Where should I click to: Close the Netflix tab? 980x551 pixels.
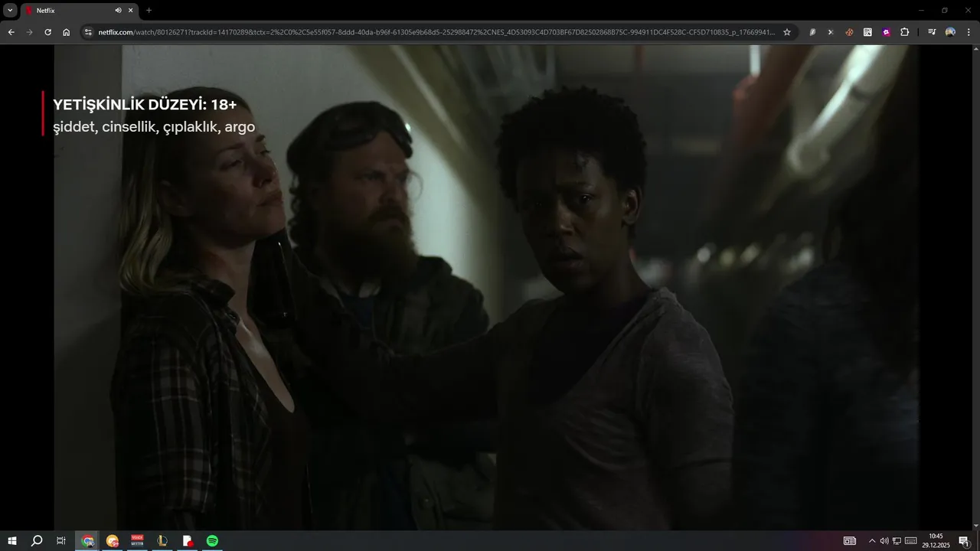(130, 11)
